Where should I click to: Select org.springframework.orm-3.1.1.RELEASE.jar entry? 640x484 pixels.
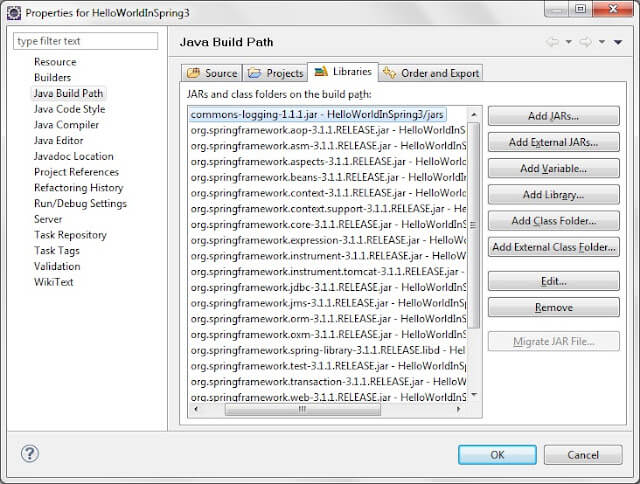point(328,319)
